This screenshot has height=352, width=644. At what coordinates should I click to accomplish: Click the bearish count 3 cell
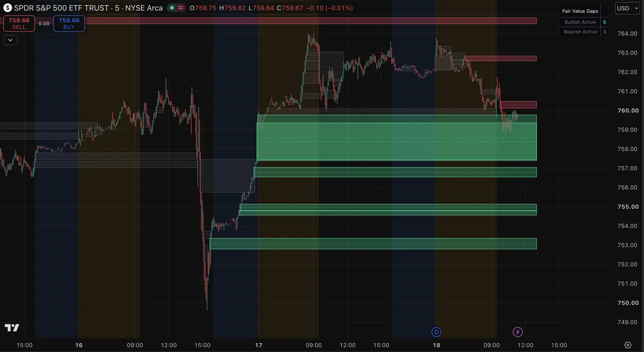(604, 32)
